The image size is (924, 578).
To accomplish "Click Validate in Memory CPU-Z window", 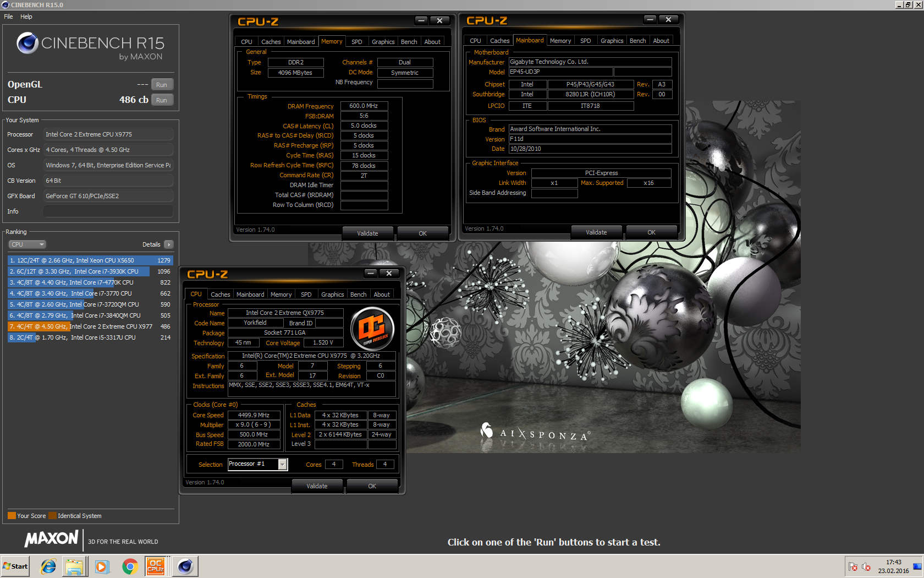I will pos(367,233).
